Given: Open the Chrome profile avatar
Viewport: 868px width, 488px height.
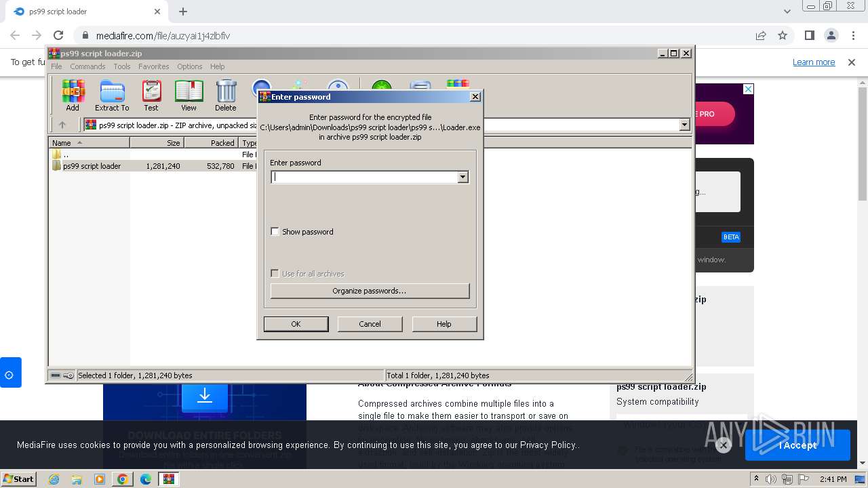Looking at the screenshot, I should 831,35.
